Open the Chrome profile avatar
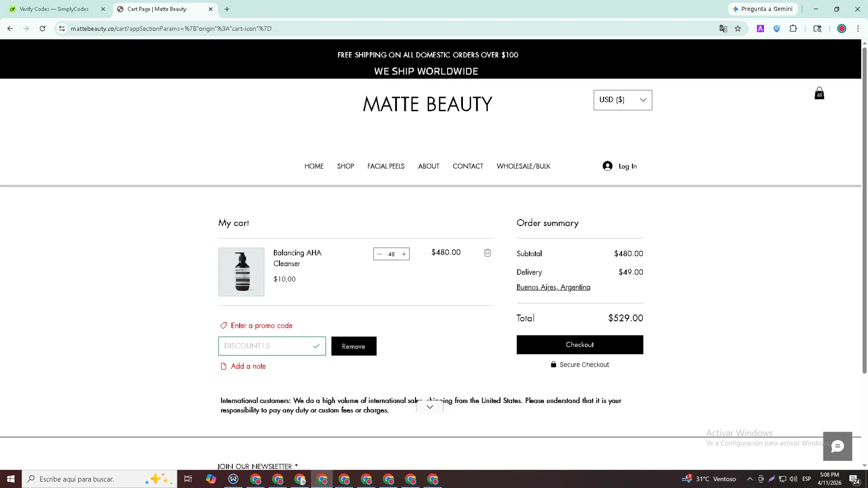 pos(842,28)
